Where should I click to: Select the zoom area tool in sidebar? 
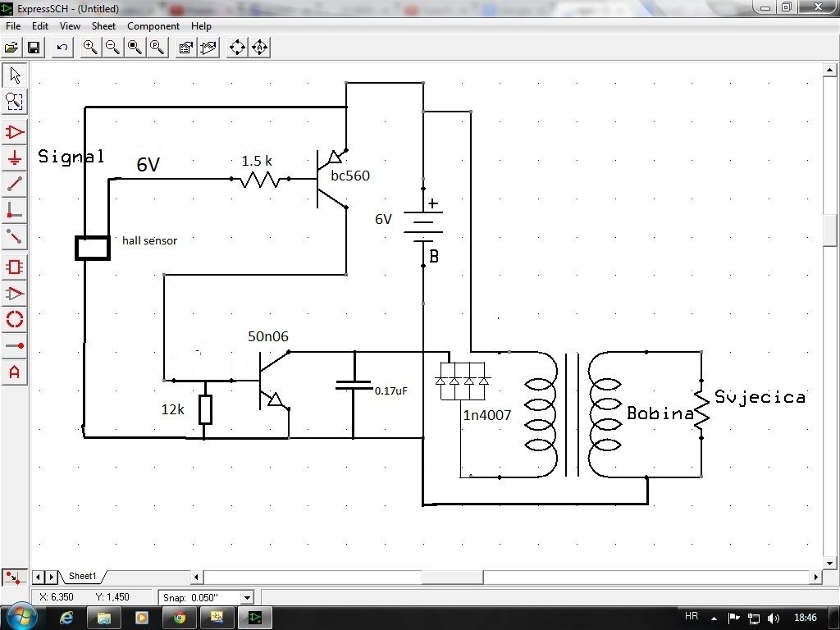pos(15,101)
